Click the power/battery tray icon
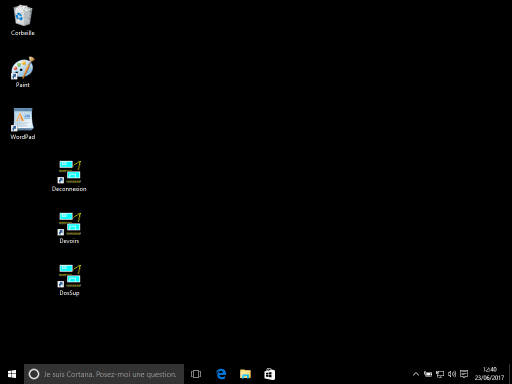This screenshot has width=512, height=384. tap(428, 374)
